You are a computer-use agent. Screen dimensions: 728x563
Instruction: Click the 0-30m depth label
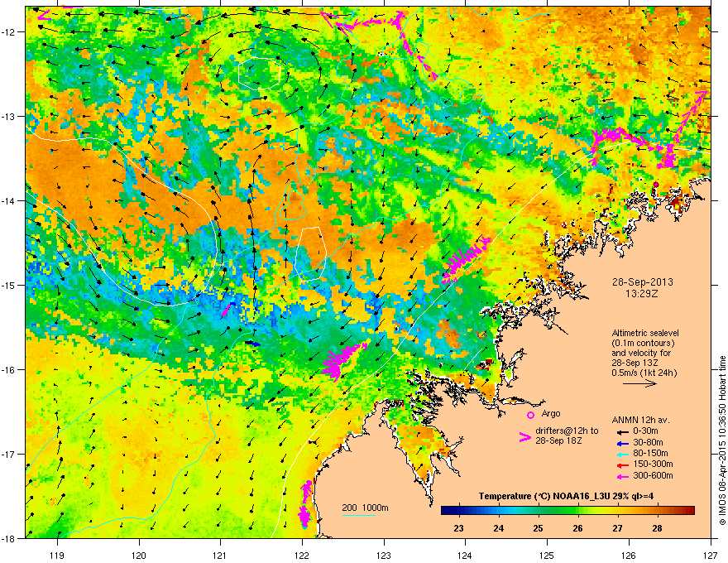(646, 431)
